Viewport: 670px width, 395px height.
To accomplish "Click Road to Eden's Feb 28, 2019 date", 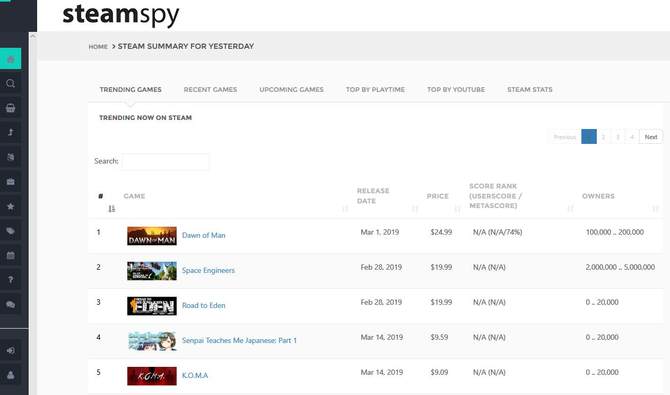I will point(381,302).
